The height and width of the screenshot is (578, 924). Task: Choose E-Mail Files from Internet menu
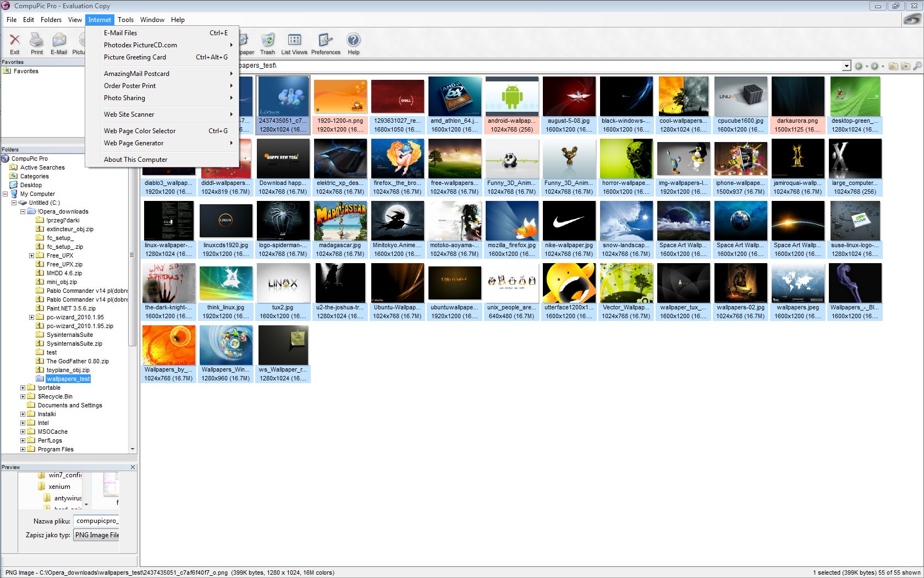162,33
